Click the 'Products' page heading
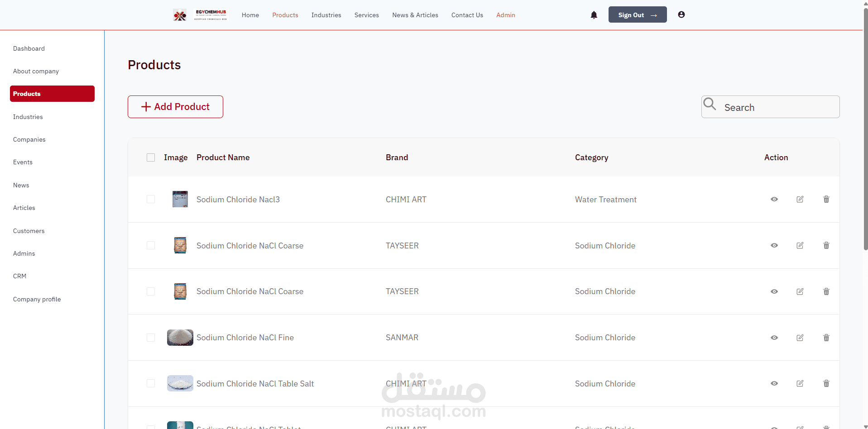 [154, 65]
